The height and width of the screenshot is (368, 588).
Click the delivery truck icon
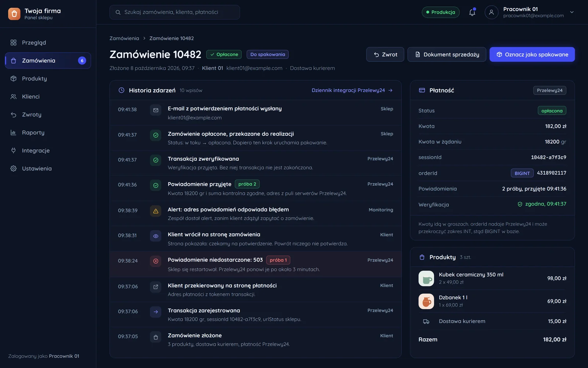pos(426,321)
